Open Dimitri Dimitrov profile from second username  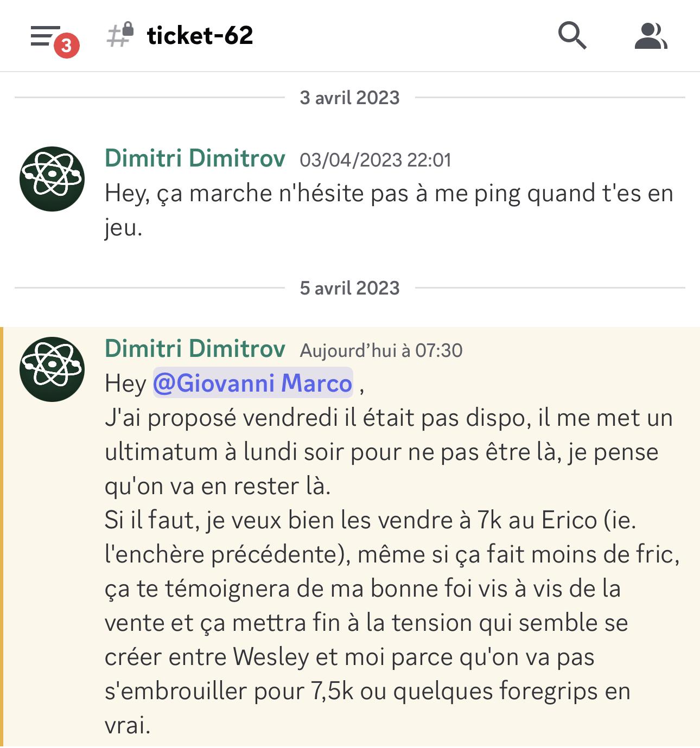click(x=195, y=349)
